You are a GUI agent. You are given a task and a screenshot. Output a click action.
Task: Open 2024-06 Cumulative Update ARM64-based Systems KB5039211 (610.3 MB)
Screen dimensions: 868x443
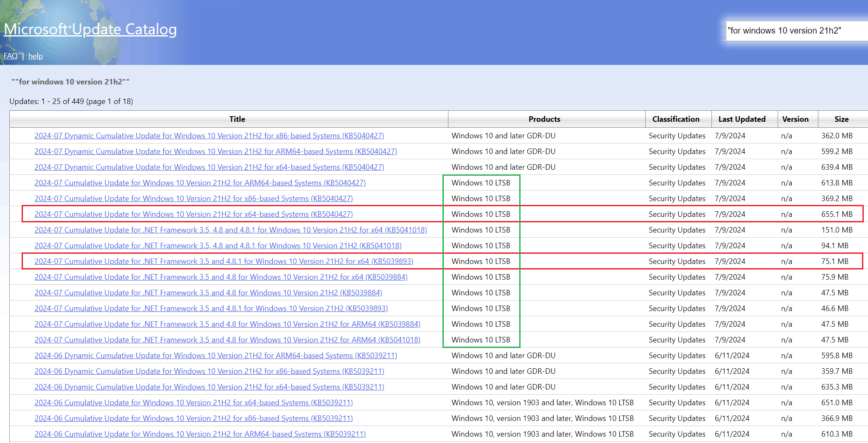[200, 434]
